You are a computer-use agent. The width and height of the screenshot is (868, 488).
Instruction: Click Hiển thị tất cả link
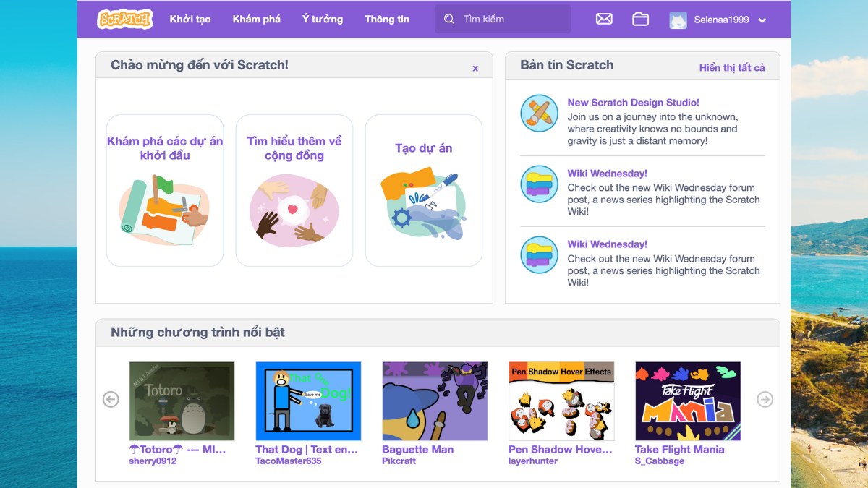pos(732,67)
